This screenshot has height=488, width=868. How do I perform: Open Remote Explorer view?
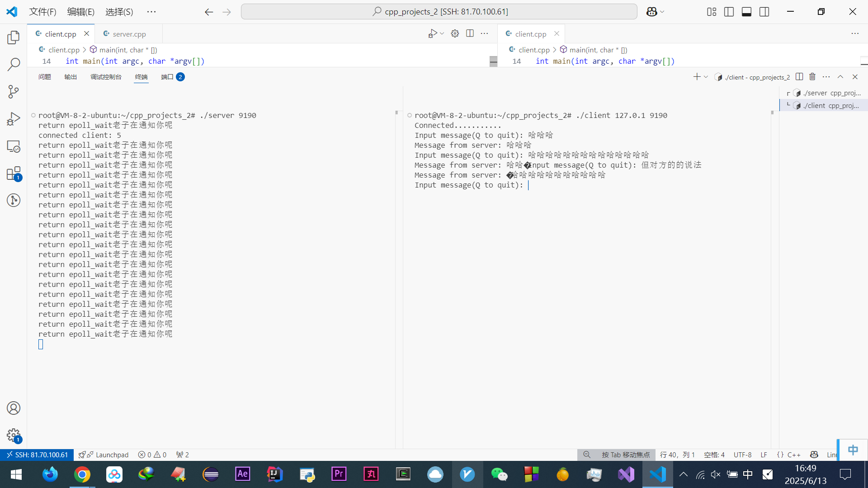tap(14, 146)
